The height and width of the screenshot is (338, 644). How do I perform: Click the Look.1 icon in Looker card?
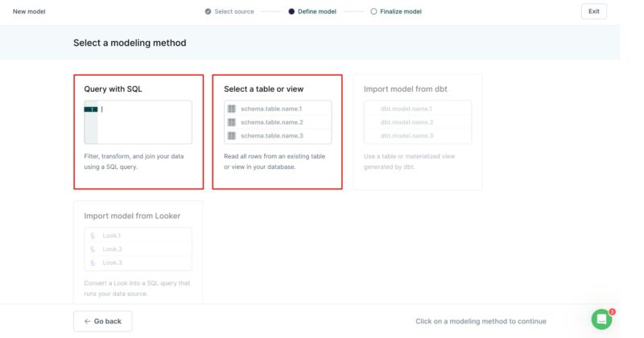tap(93, 236)
